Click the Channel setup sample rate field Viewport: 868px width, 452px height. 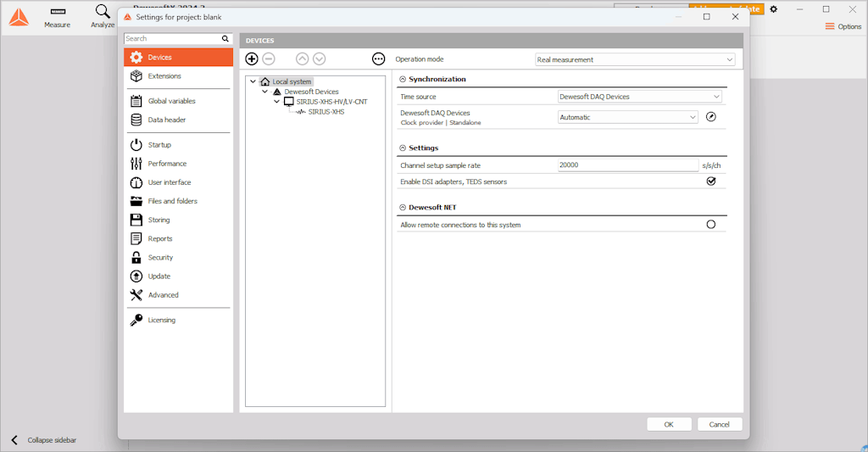[628, 165]
